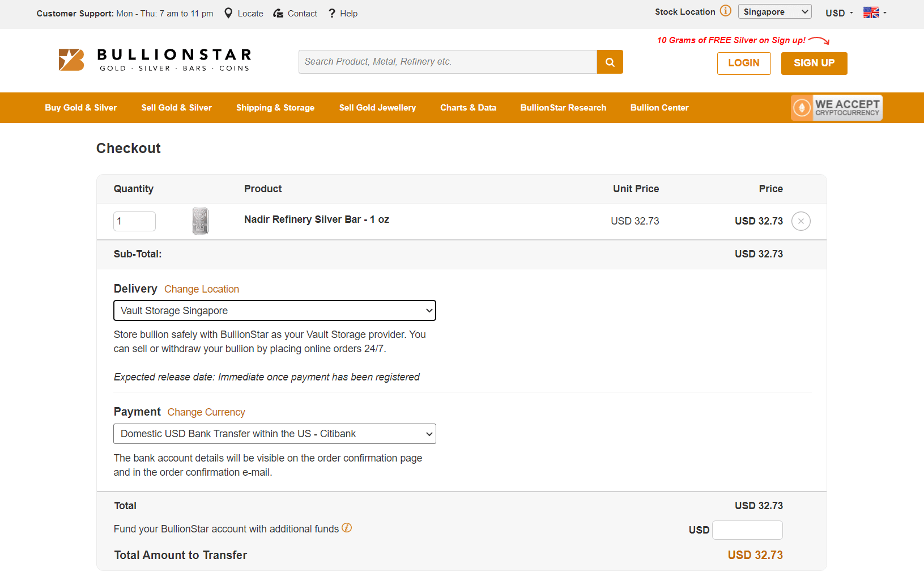The image size is (924, 584).
Task: Remove Nadir Refinery Silver Bar from cart
Action: point(800,221)
